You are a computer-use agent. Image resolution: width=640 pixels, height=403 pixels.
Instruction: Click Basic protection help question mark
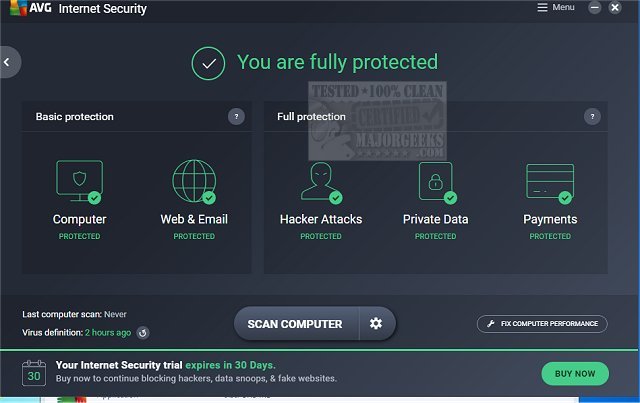(236, 117)
